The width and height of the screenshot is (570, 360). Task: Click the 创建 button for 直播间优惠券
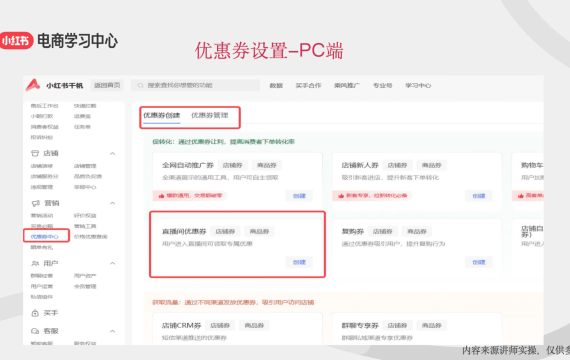299,262
